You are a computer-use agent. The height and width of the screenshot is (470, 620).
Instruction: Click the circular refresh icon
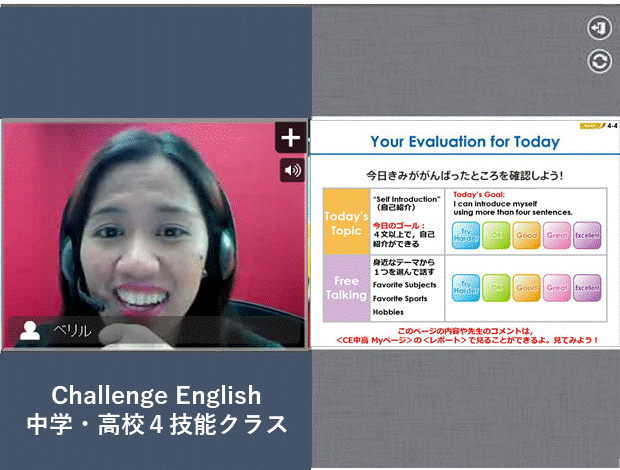tap(599, 62)
